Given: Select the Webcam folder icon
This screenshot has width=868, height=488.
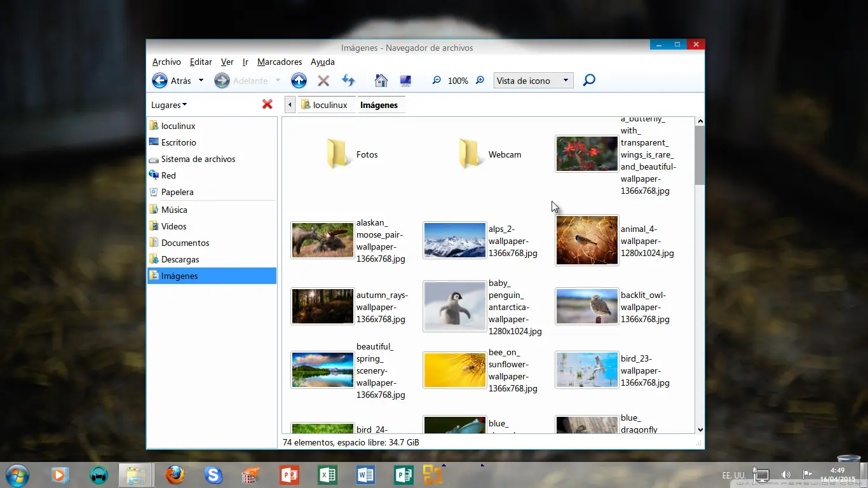Looking at the screenshot, I should pos(470,154).
